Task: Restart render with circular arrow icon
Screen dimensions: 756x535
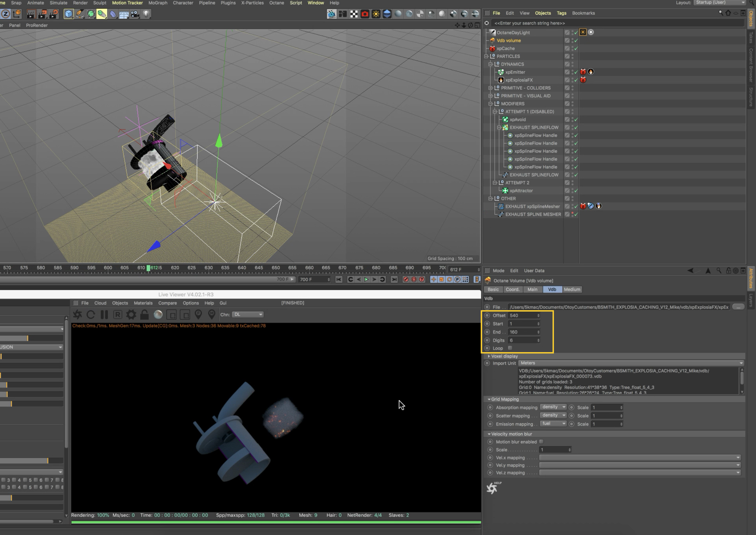Action: 91,315
